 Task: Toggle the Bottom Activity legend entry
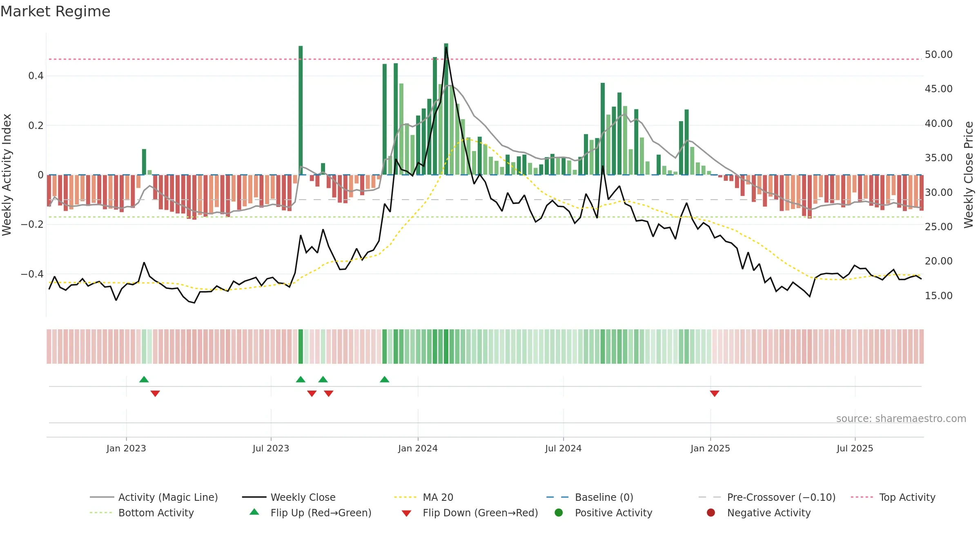(x=142, y=513)
